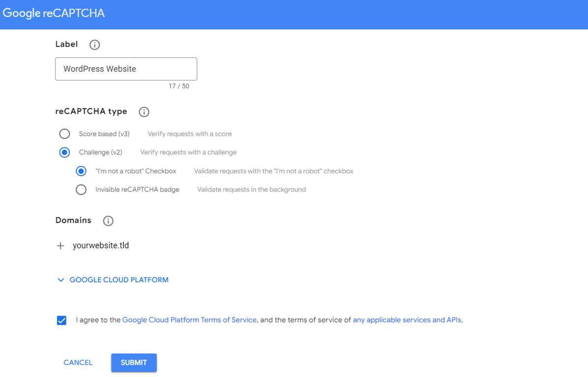Click inside the WordPress Website label field
The image size is (588, 377).
tap(126, 69)
